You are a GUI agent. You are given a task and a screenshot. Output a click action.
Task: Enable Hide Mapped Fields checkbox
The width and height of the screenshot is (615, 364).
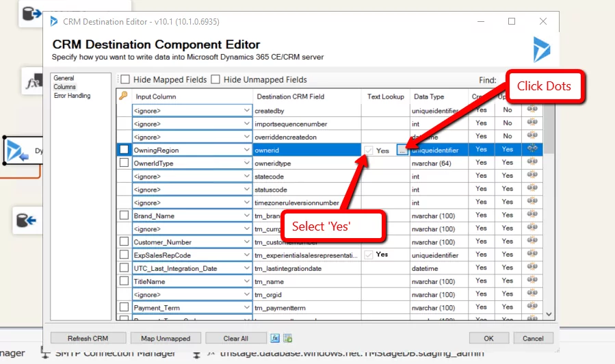[125, 79]
